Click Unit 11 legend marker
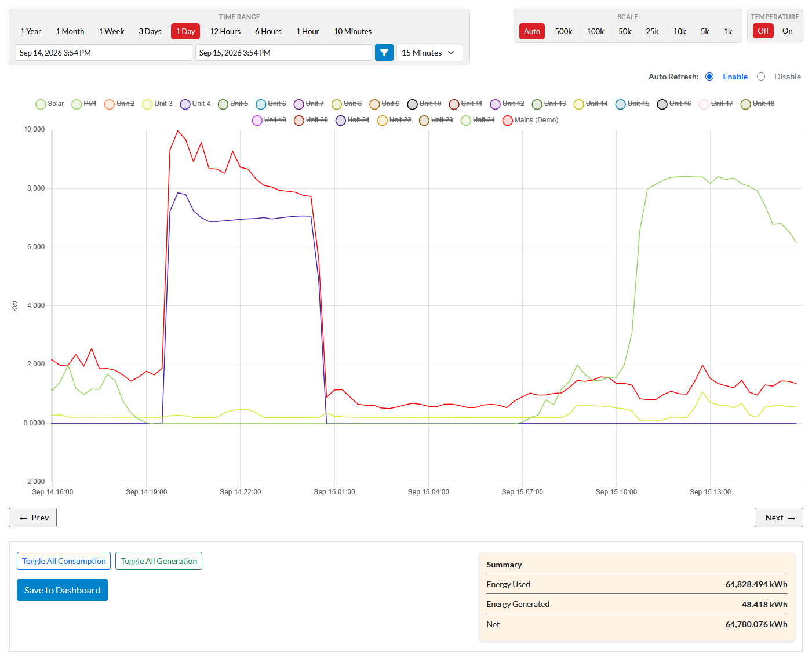Screen dimensions: 812x670 click(x=454, y=104)
